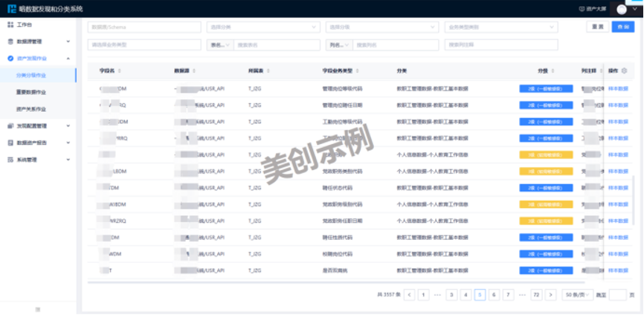
Task: Go to page 1
Action: pyautogui.click(x=423, y=294)
